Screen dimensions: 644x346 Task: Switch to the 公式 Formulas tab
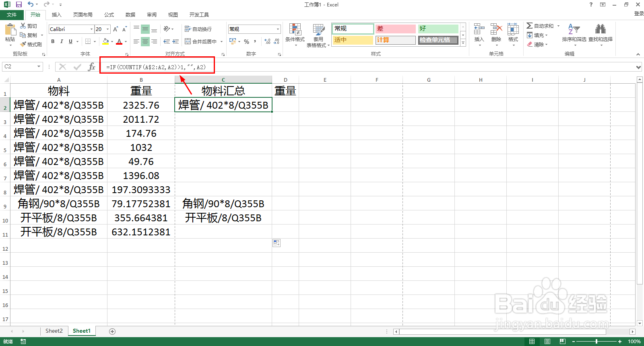tap(109, 15)
